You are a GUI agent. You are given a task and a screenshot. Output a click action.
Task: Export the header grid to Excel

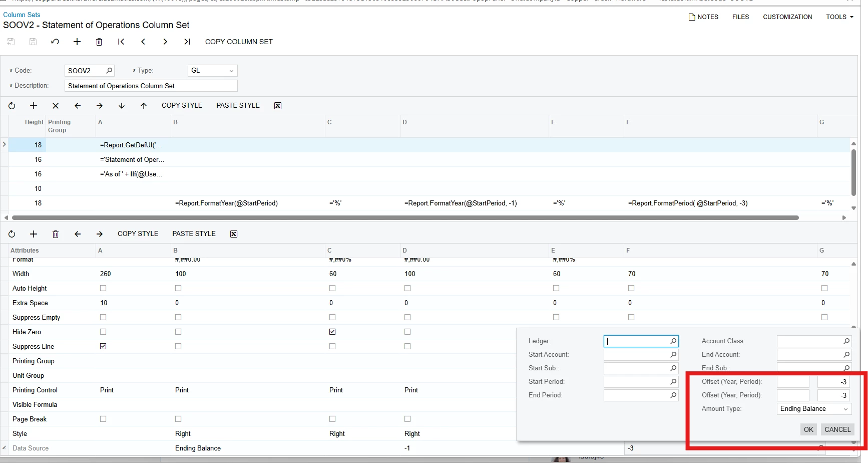278,106
